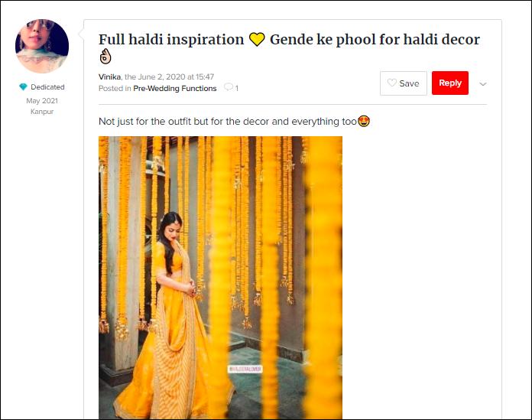Click the blue diamond Dedicated badge icon

point(23,87)
